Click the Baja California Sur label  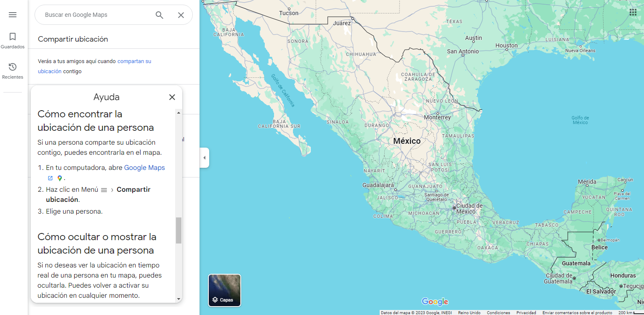pos(279,124)
